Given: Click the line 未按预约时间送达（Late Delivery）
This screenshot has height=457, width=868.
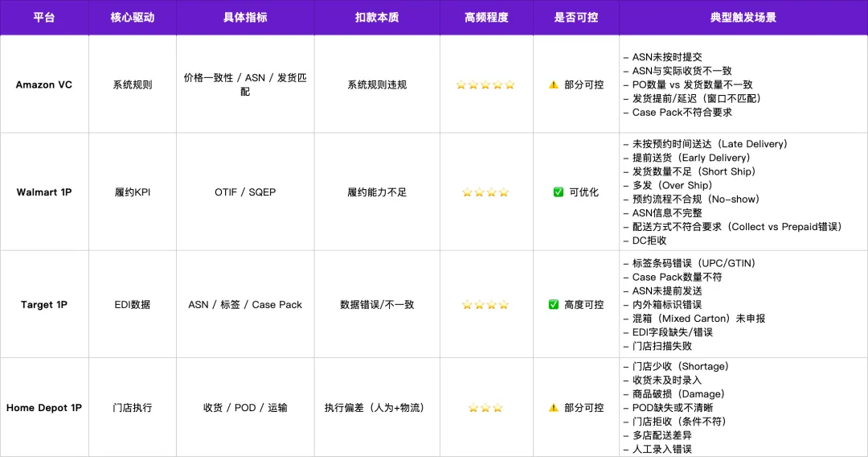Looking at the screenshot, I should pos(707,144).
